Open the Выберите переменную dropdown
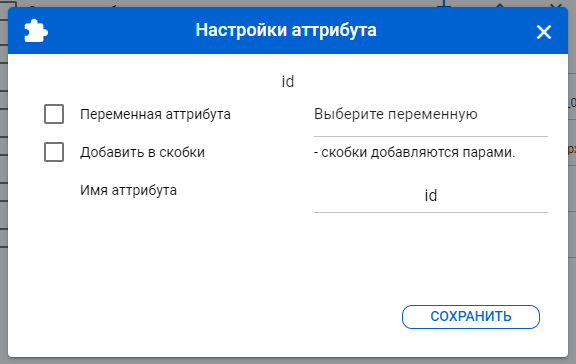 pyautogui.click(x=431, y=117)
